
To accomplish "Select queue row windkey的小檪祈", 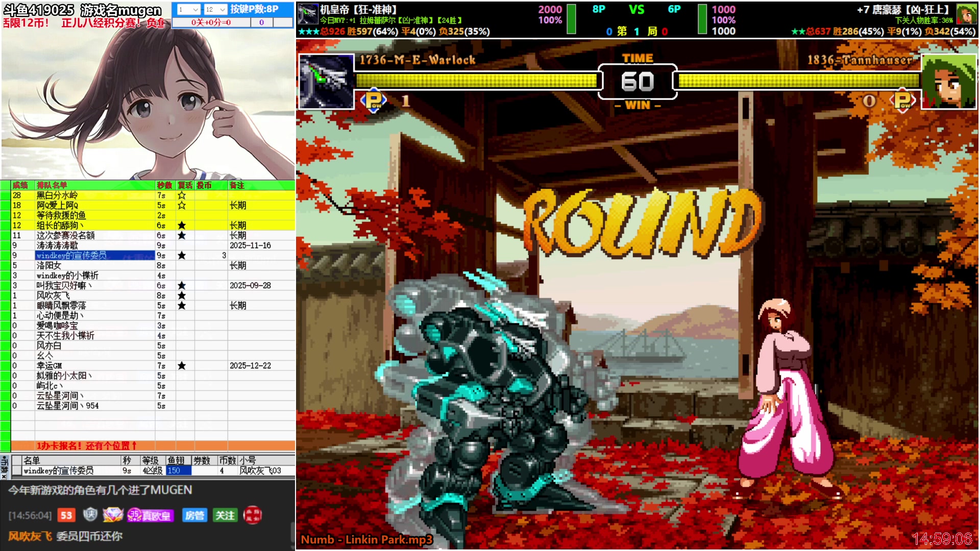I will (153, 275).
